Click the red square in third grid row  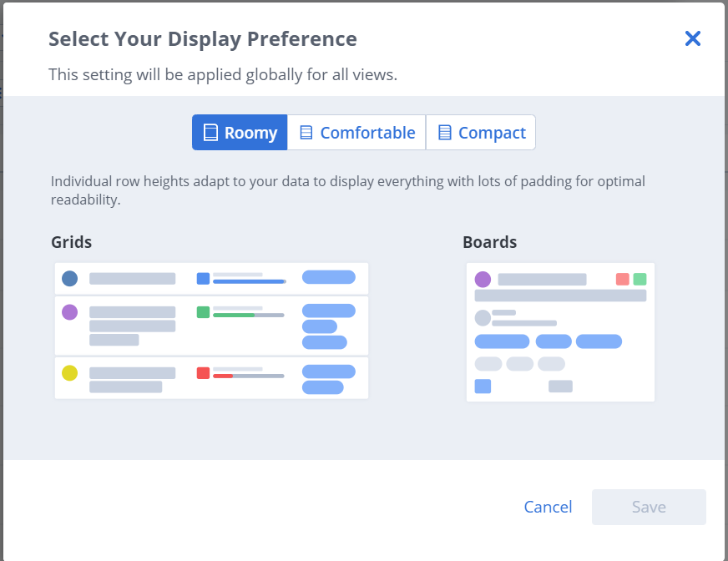(203, 373)
